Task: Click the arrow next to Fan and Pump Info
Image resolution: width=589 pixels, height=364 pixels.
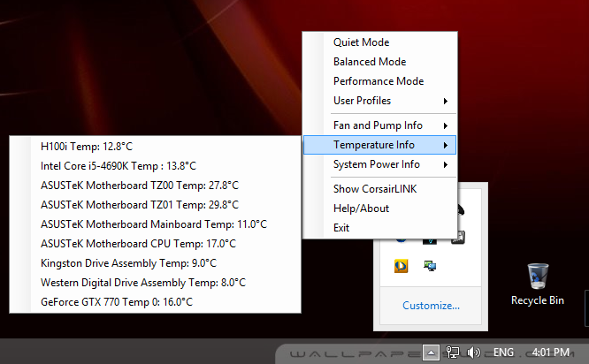Action: 446,125
